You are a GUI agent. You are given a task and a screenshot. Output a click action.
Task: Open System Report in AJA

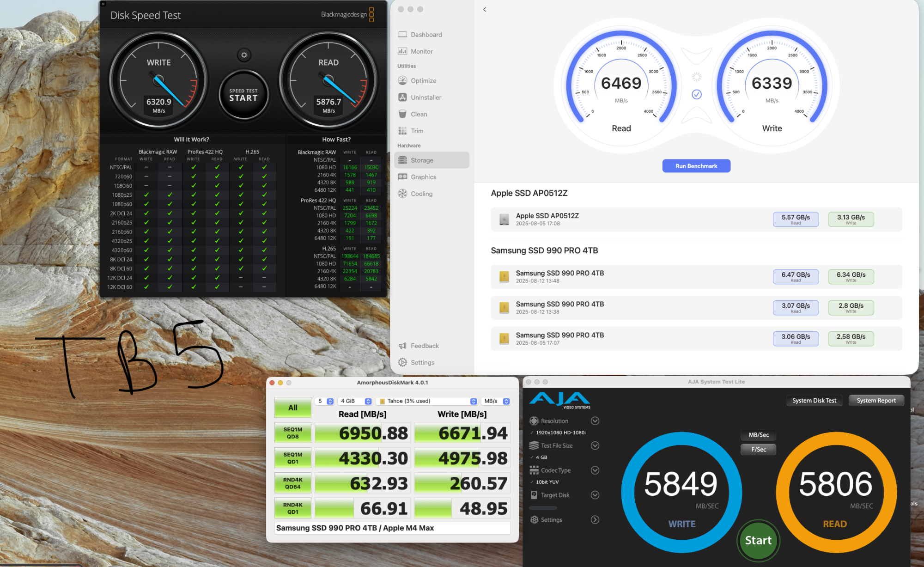point(876,400)
